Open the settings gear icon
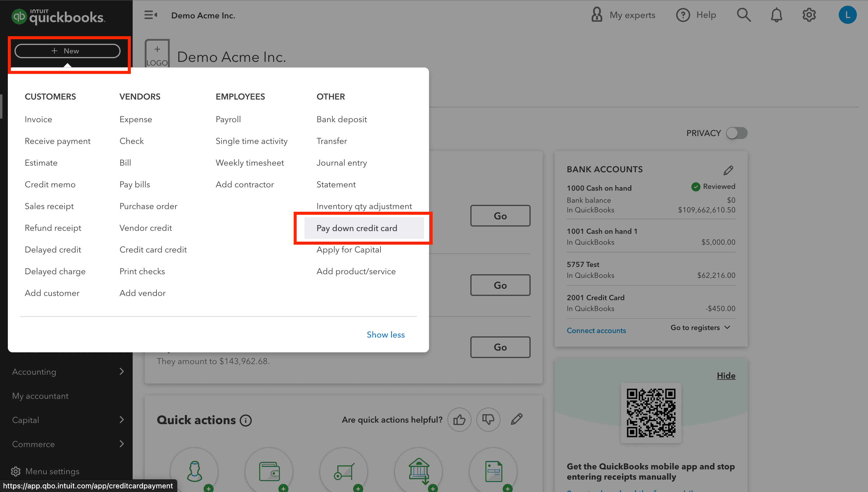 coord(809,15)
